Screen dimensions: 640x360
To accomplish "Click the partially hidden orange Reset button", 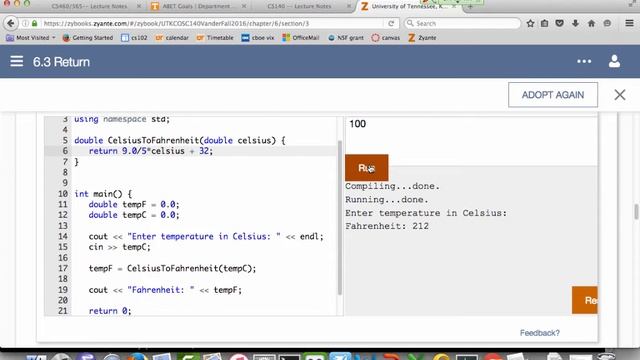I will (x=584, y=300).
